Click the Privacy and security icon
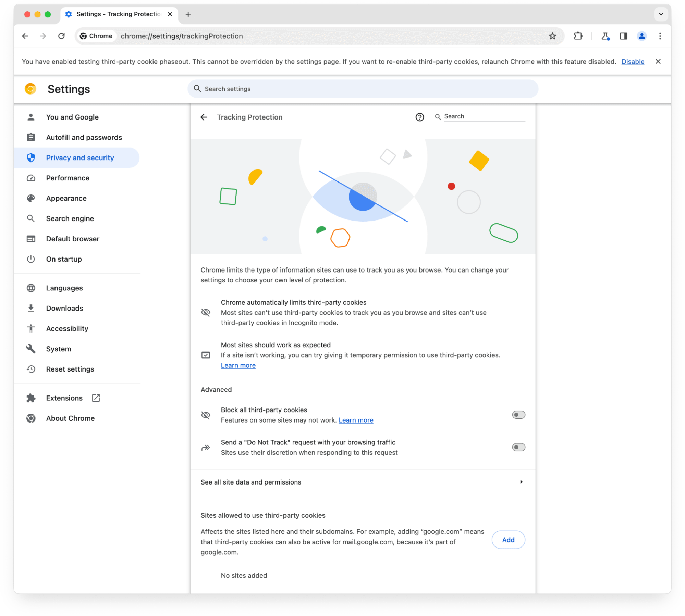 (31, 158)
